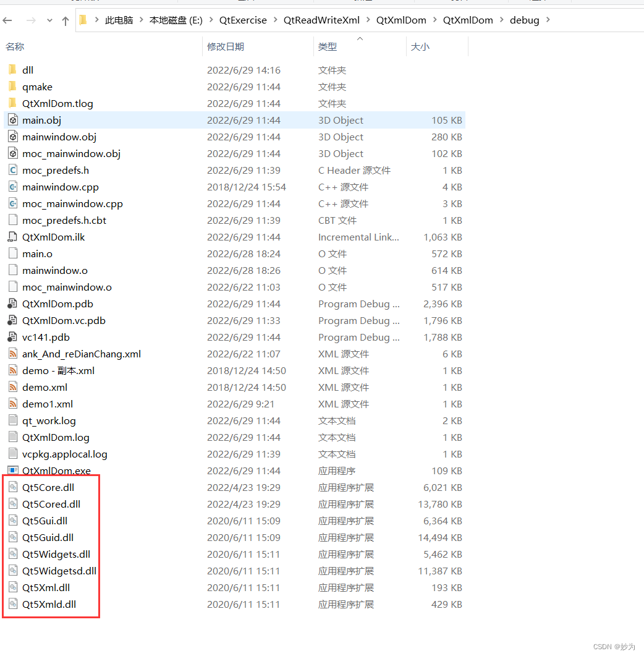644x656 pixels.
Task: Select file name Qt5Gui.dll
Action: pos(44,521)
